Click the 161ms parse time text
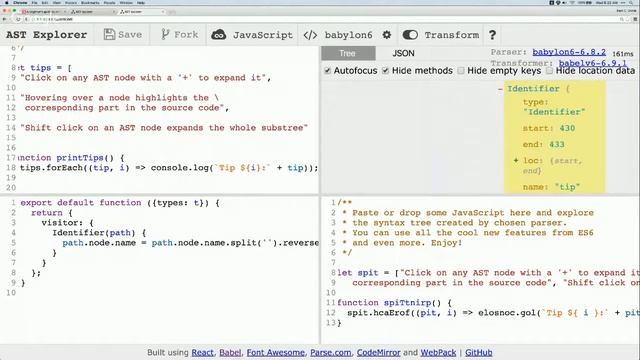The width and height of the screenshot is (640, 360). 623,53
